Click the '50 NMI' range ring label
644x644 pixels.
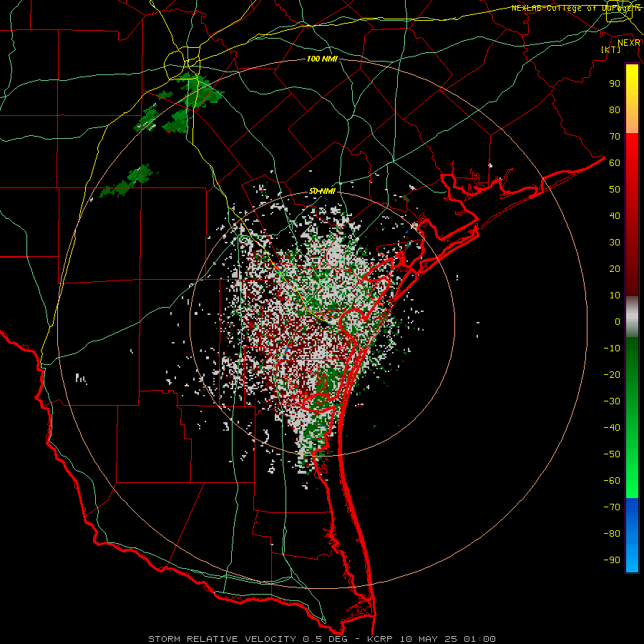coord(322,191)
